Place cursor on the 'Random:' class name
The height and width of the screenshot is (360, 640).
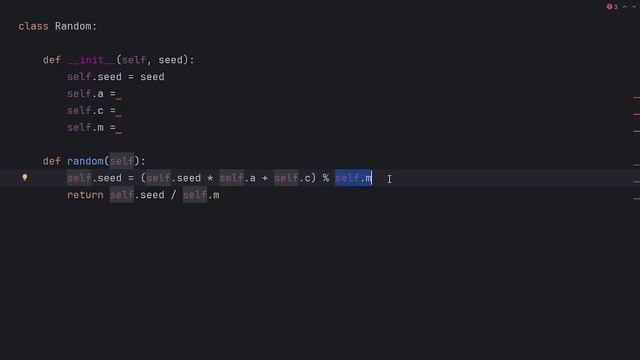click(x=76, y=27)
